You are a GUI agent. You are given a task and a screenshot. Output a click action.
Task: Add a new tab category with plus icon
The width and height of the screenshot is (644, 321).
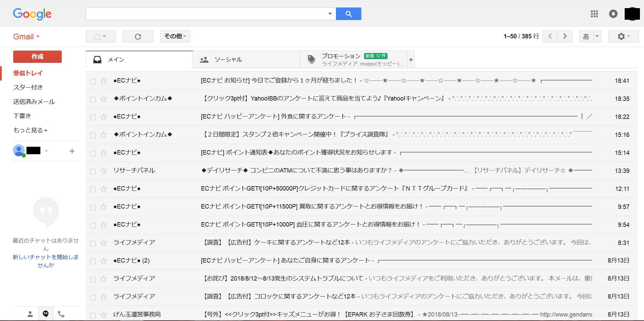pos(411,60)
